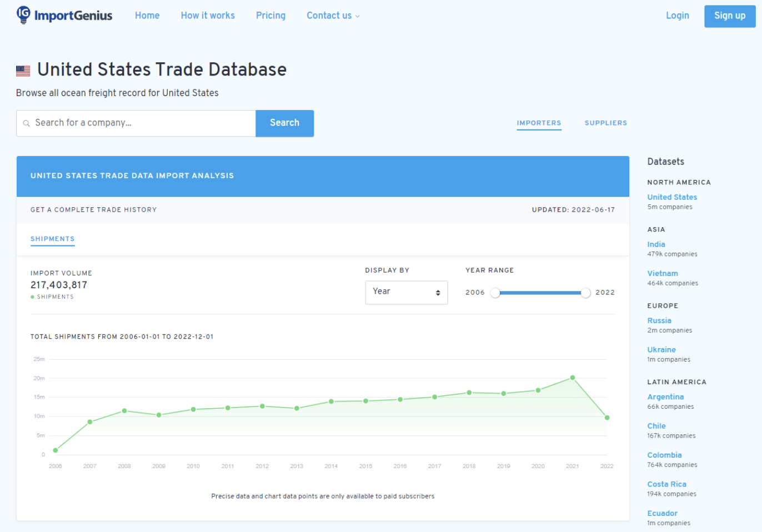Click the ImportGenius logo
This screenshot has height=532, width=762.
tap(64, 15)
